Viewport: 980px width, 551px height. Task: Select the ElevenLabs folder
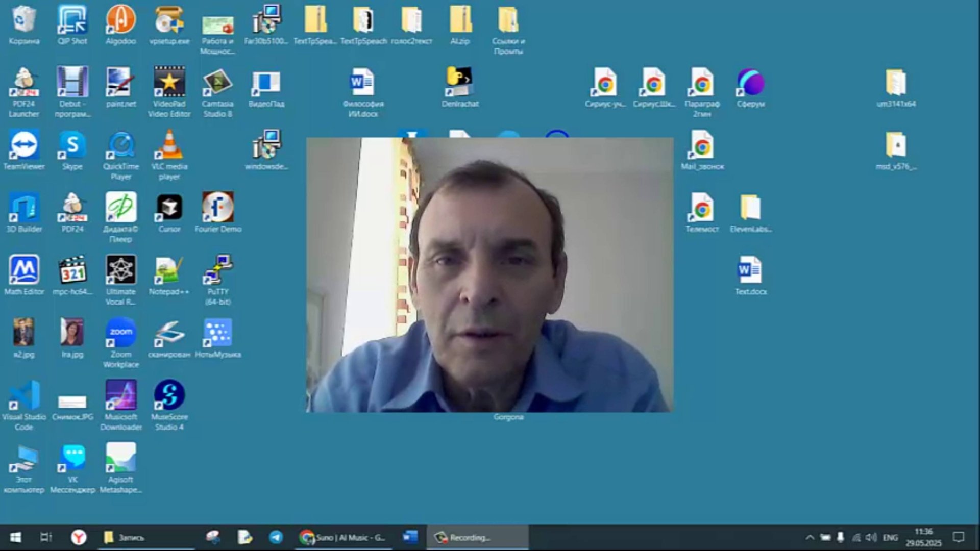[750, 208]
